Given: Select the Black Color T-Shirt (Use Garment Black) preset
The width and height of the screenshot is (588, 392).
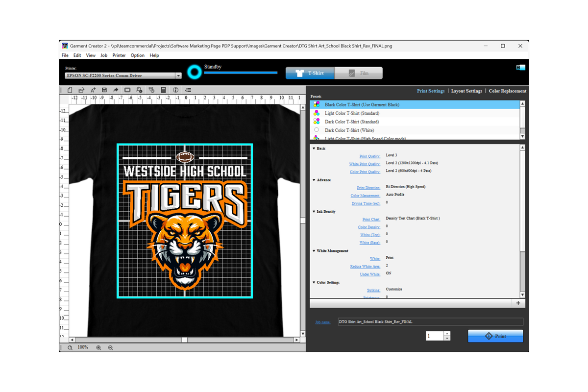Looking at the screenshot, I should [x=415, y=104].
